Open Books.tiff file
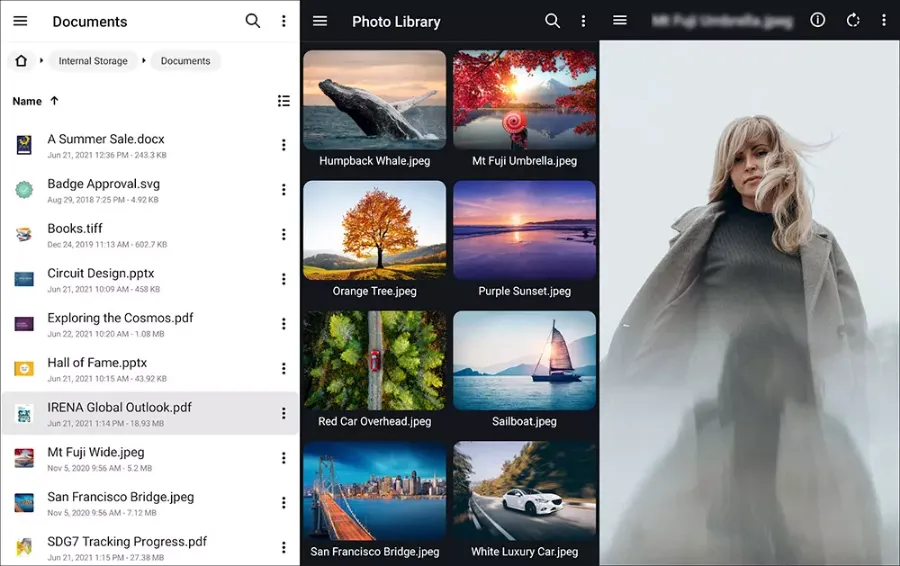Screen dimensions: 900x566 coord(150,235)
